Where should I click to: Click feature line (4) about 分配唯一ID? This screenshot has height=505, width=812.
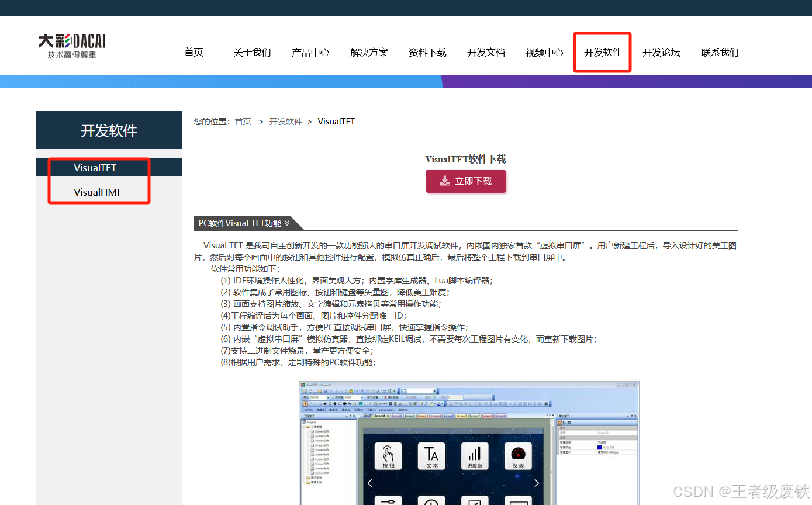coord(313,316)
